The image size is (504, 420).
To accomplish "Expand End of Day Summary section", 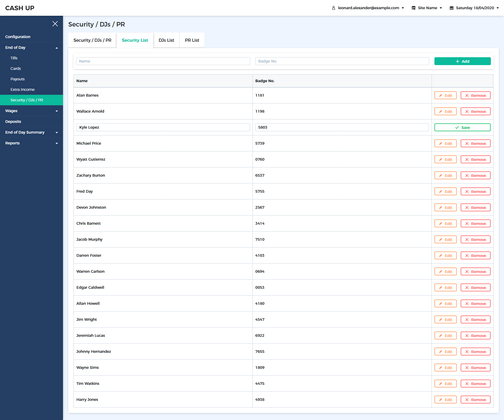I will click(57, 133).
